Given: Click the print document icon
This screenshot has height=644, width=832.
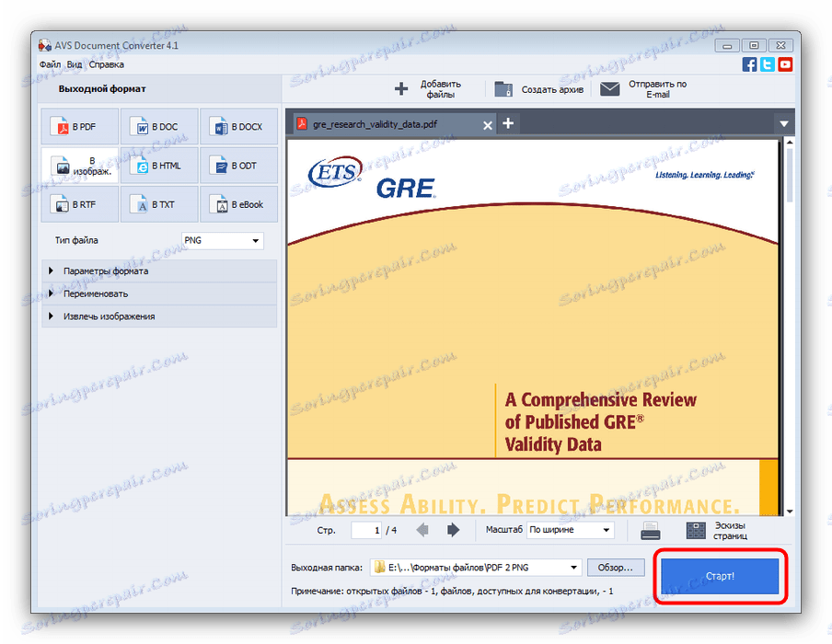Looking at the screenshot, I should pyautogui.click(x=650, y=531).
